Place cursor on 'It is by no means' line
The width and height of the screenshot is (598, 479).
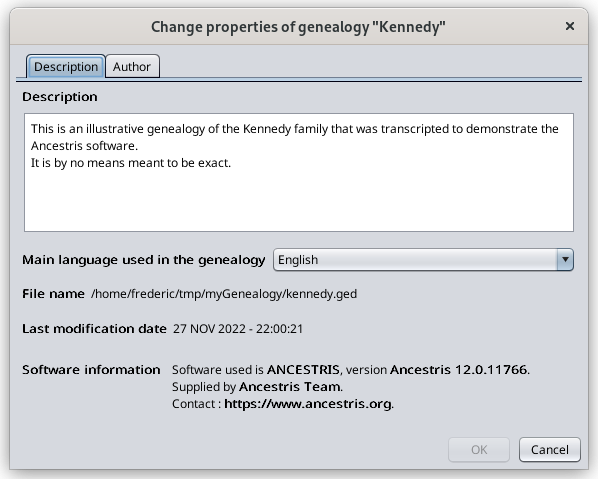pos(131,163)
